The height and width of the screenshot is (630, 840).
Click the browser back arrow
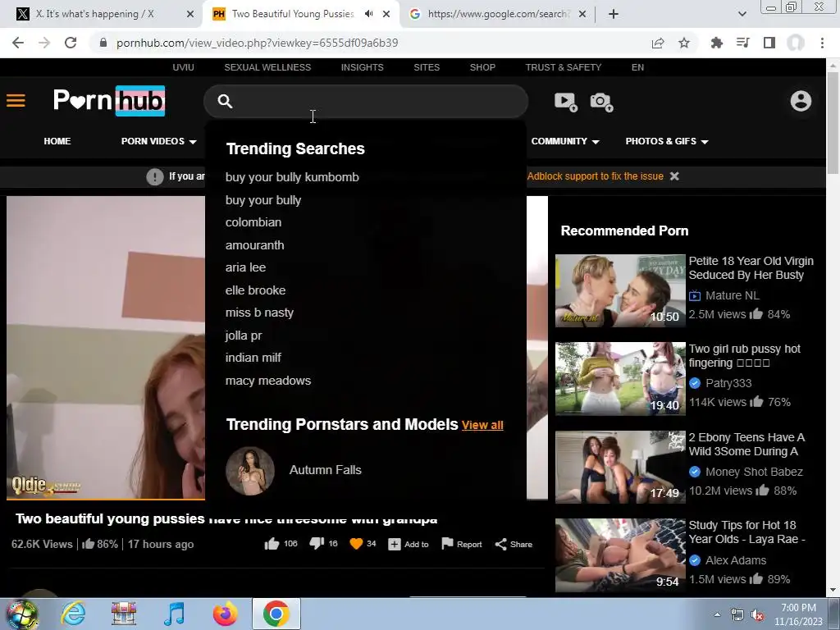click(x=18, y=43)
